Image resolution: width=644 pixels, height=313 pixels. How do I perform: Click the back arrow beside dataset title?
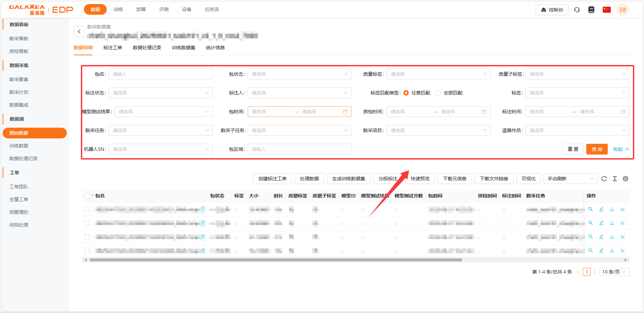[x=79, y=32]
